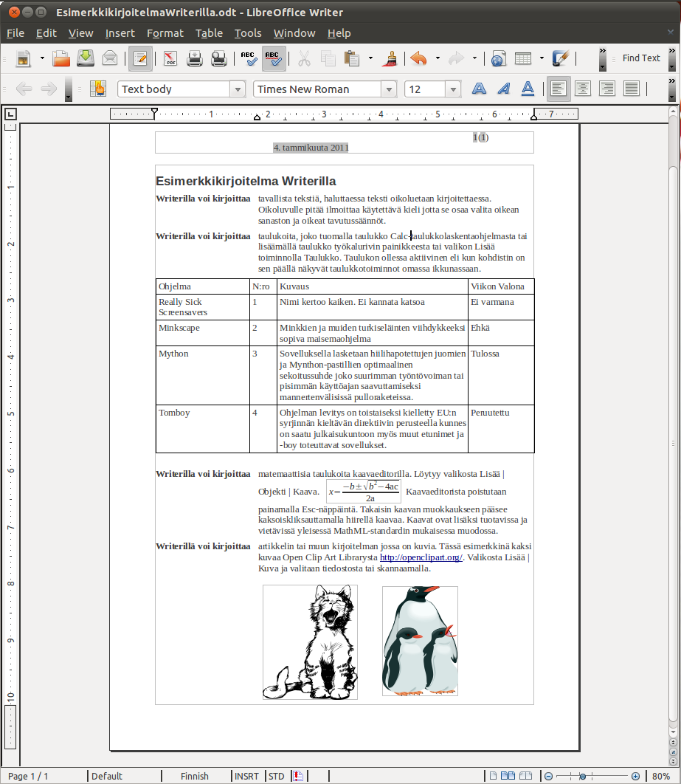Open font size dropdown

pos(453,89)
